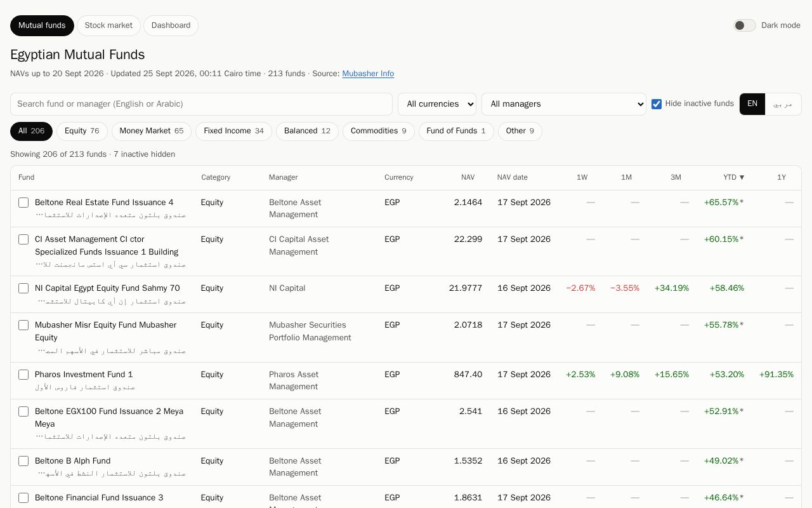Tick checkbox for Beltone Real Estate Fund Issuance 4
The width and height of the screenshot is (812, 508).
[x=23, y=203]
